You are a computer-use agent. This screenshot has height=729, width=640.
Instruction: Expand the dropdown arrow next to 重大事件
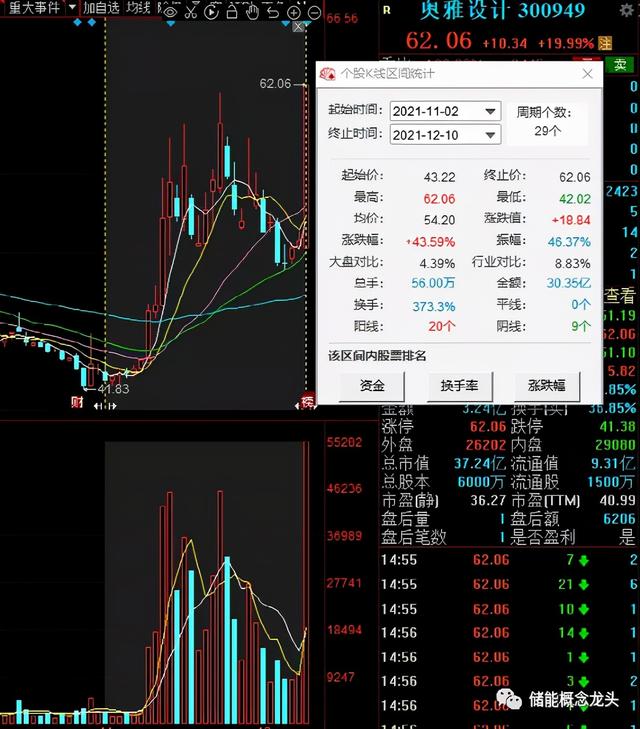point(72,7)
